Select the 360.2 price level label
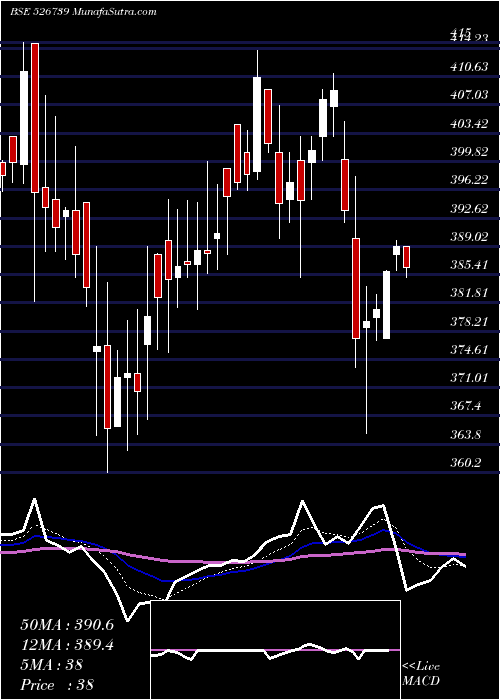Viewport: 500px width, 700px height. tap(465, 462)
